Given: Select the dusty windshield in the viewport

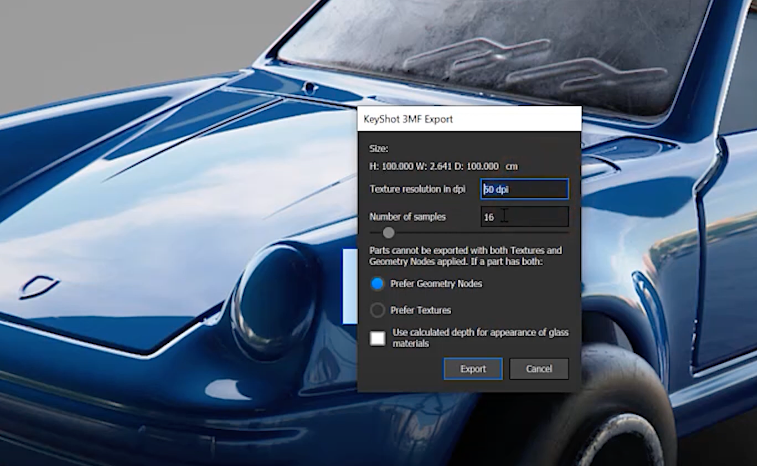Looking at the screenshot, I should tap(500, 50).
